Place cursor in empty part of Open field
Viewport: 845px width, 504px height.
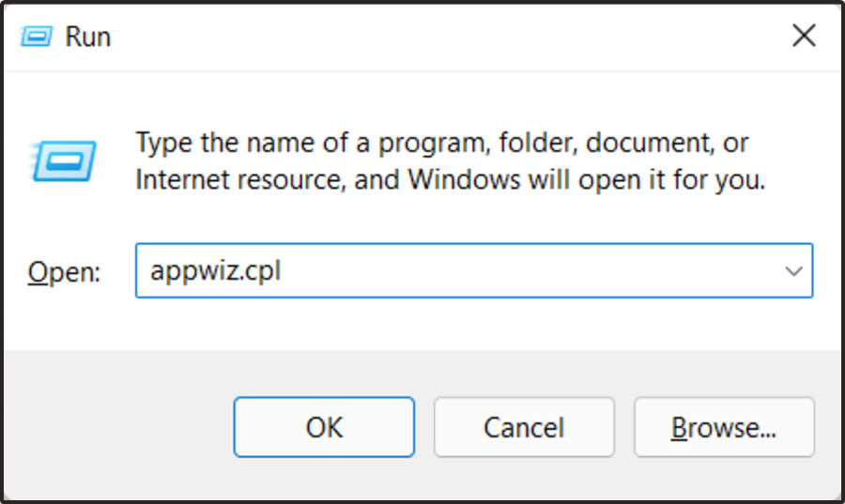[563, 271]
